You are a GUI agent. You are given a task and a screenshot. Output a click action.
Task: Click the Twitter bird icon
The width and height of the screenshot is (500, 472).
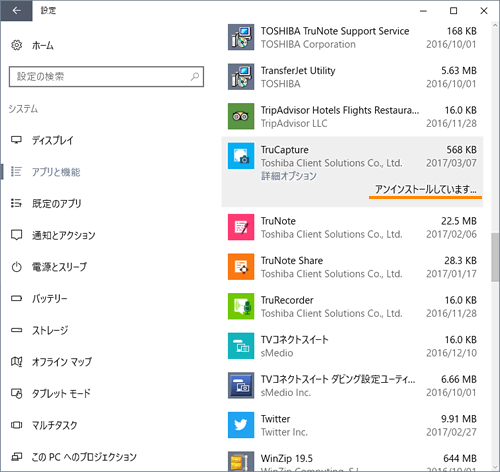pos(241,425)
